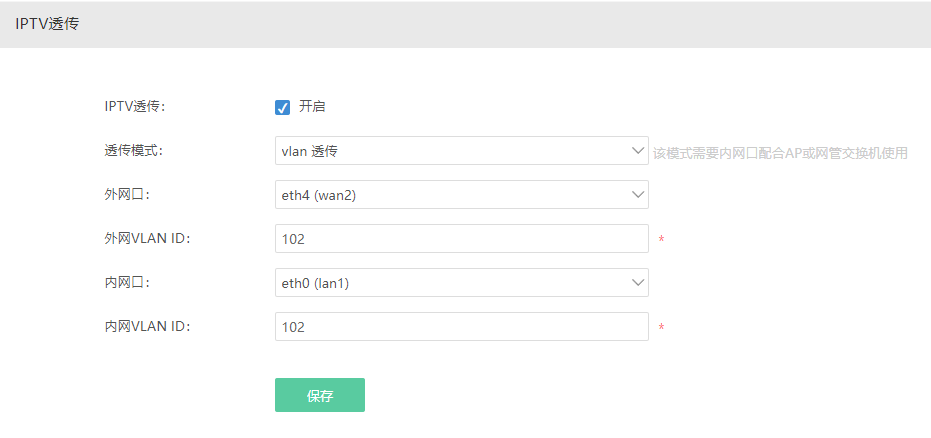Click the red asterisk beside 外网VLAN ID
This screenshot has width=931, height=438.
661,239
